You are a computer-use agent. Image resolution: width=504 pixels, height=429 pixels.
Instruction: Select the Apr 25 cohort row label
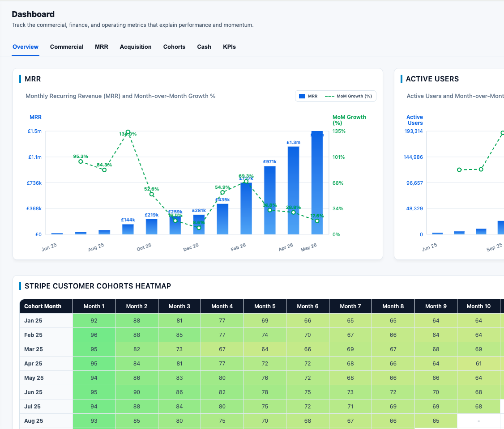(x=33, y=363)
